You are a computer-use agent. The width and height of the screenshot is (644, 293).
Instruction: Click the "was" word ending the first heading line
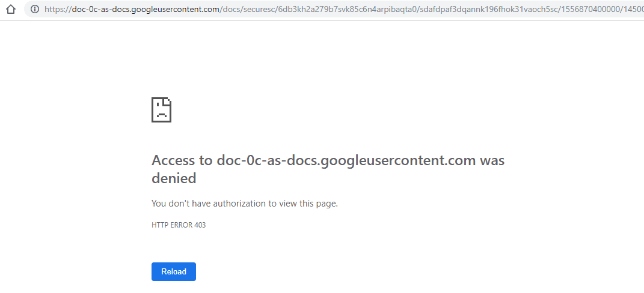click(x=492, y=160)
